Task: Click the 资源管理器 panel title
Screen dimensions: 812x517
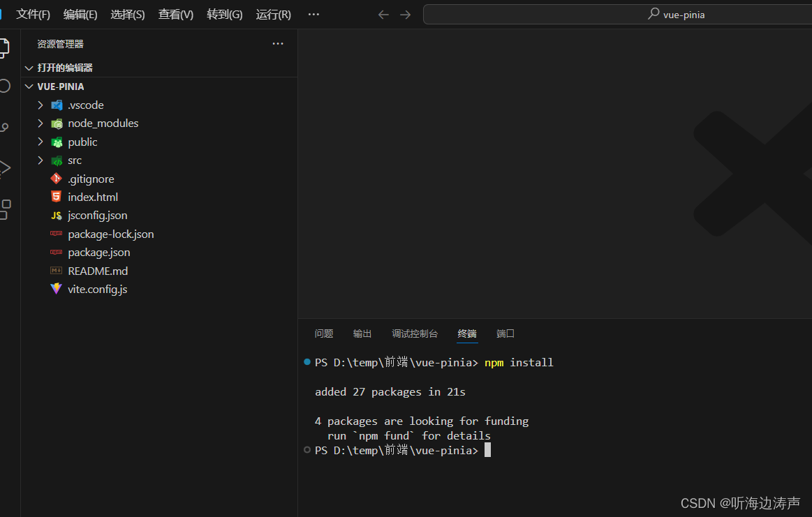Action: (60, 44)
